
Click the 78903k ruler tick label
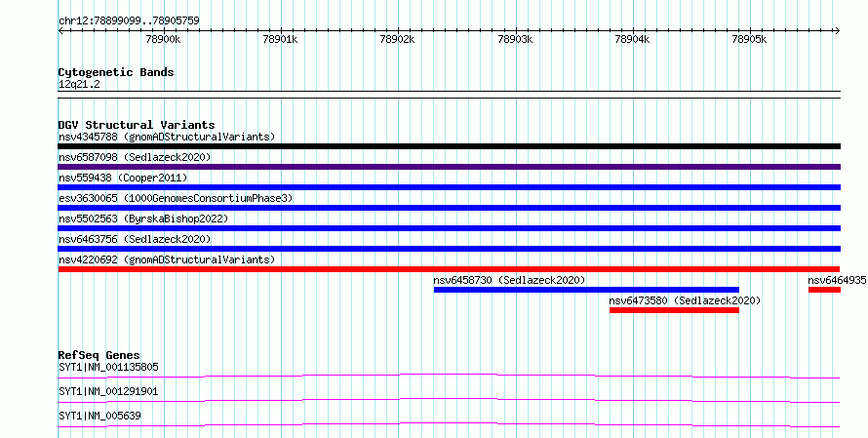click(515, 39)
